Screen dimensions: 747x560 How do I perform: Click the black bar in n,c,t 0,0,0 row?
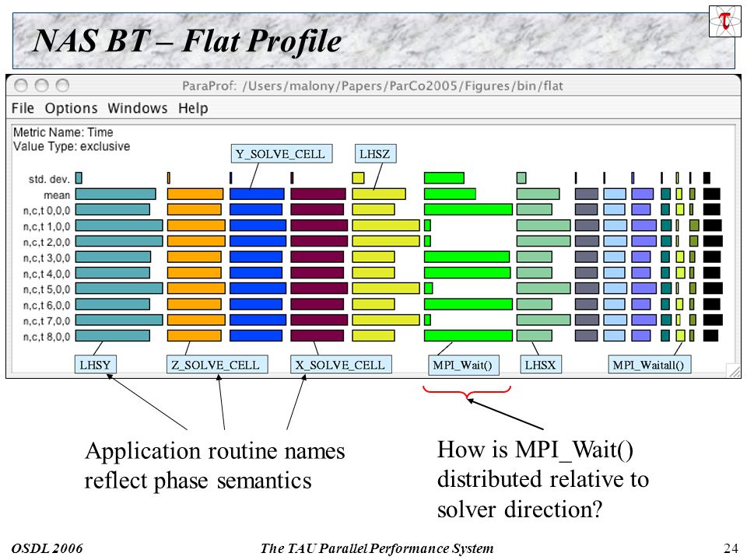(712, 209)
